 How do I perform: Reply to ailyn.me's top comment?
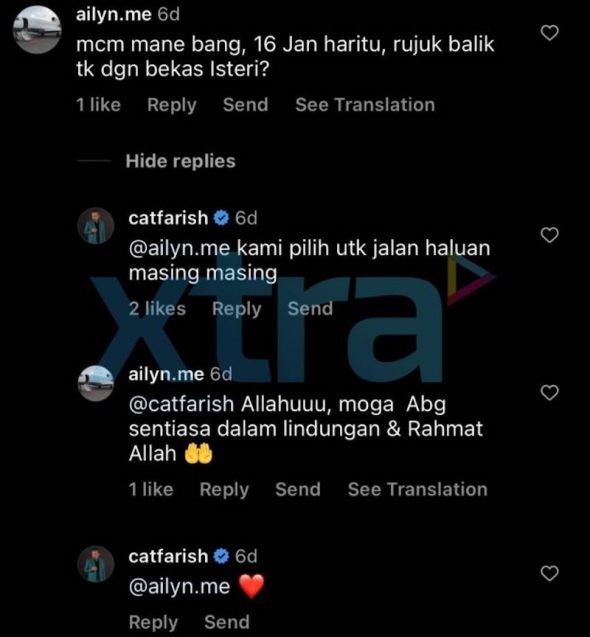pyautogui.click(x=172, y=105)
